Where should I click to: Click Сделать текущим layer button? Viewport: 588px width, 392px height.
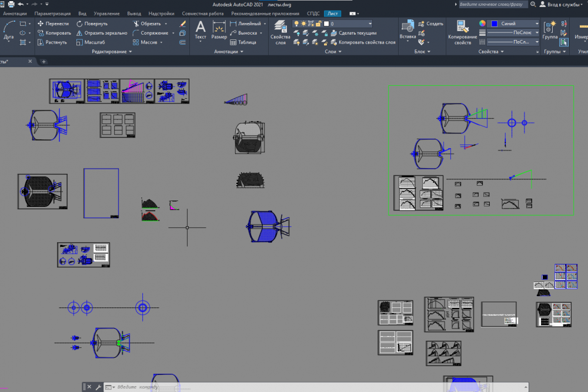(356, 33)
